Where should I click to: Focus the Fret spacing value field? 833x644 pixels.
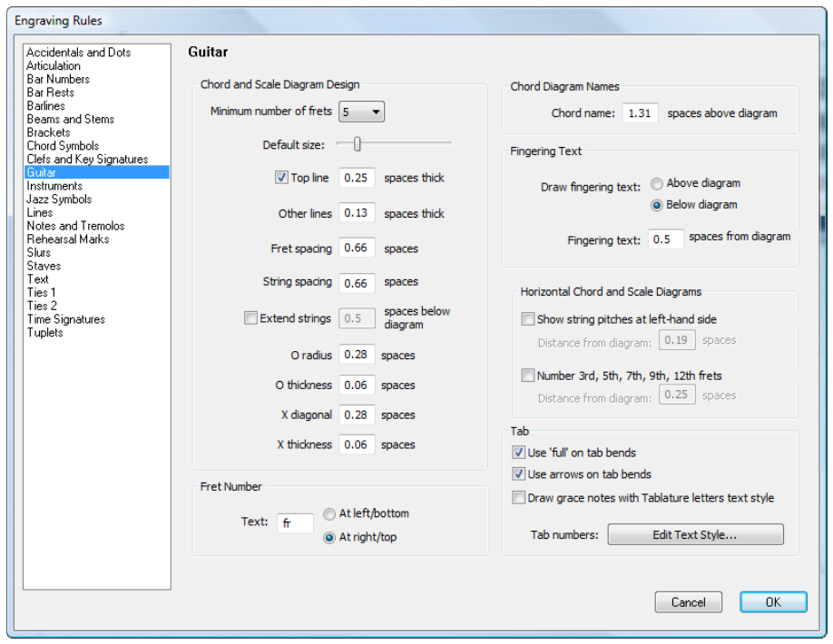[357, 249]
